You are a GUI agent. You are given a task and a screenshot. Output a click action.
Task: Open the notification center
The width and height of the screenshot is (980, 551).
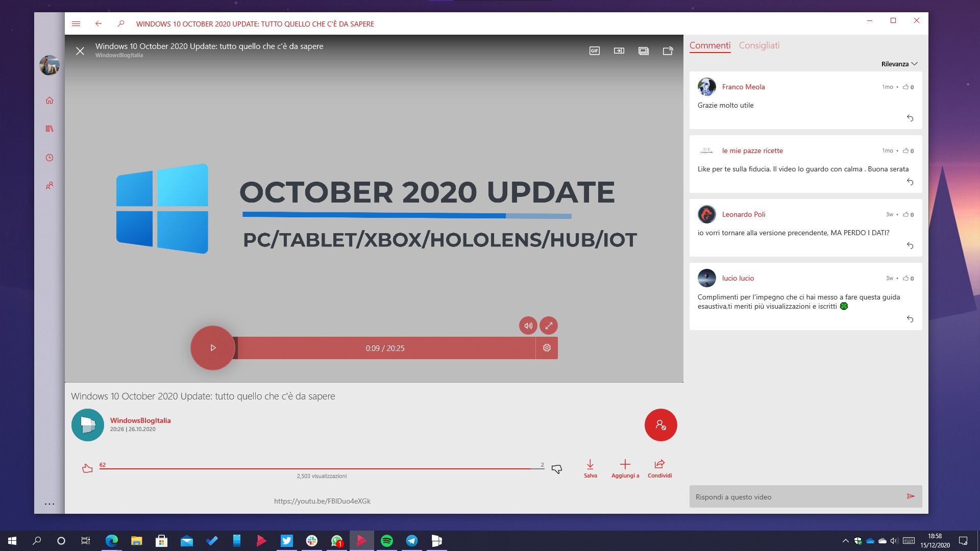[x=963, y=541]
